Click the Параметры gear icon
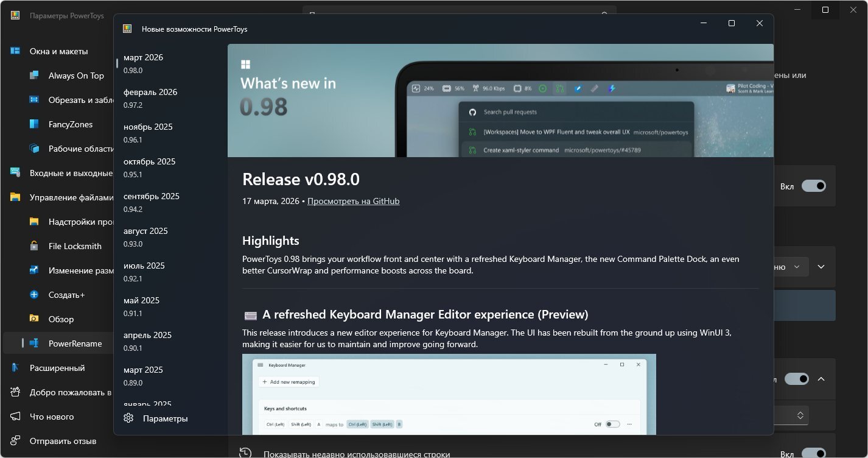This screenshot has width=868, height=458. point(128,418)
